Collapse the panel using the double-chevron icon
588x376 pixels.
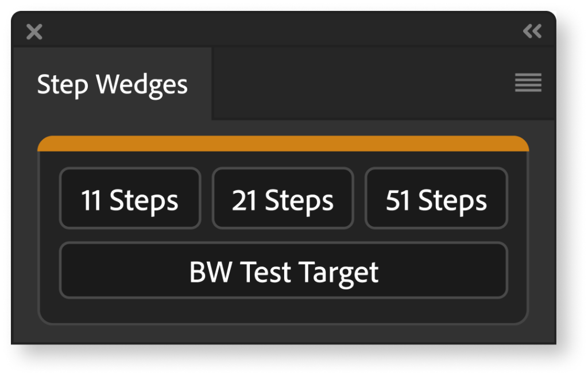tap(533, 32)
